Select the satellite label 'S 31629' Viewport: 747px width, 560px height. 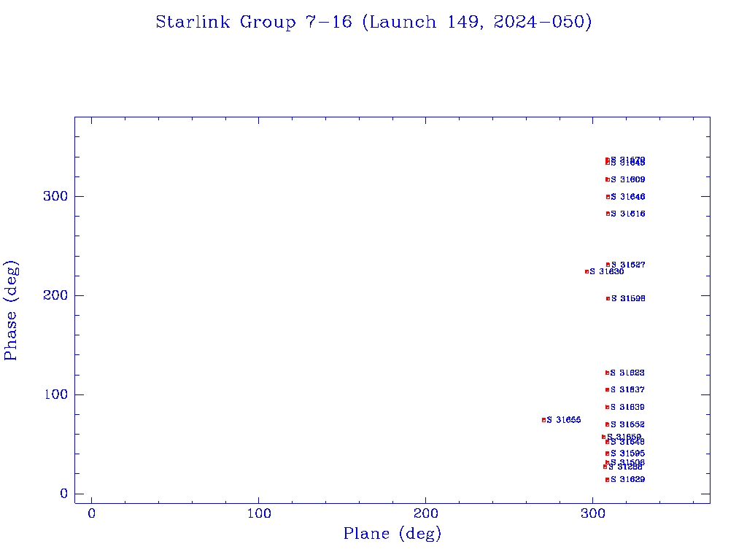(x=627, y=480)
